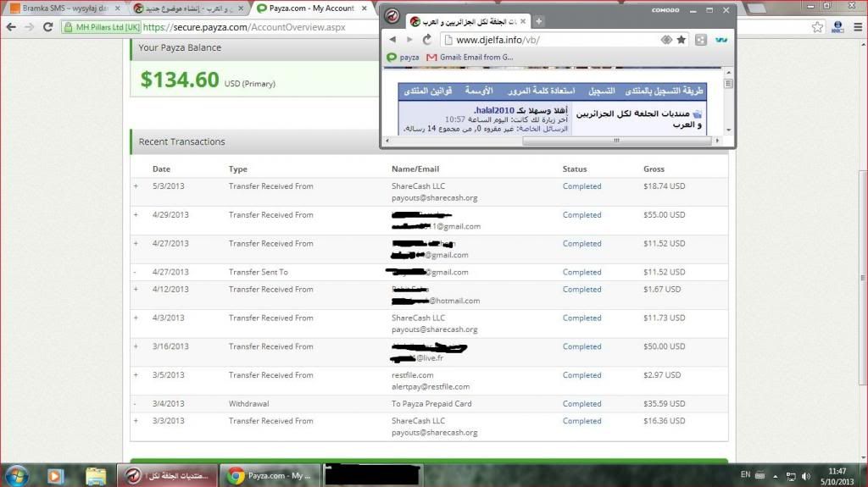The height and width of the screenshot is (487, 868).
Task: Switch to the Payza.com My Account tab
Action: [312, 8]
